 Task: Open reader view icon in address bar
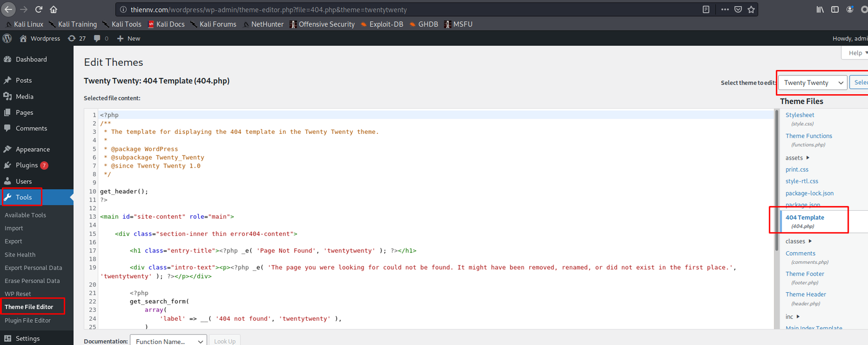[706, 9]
